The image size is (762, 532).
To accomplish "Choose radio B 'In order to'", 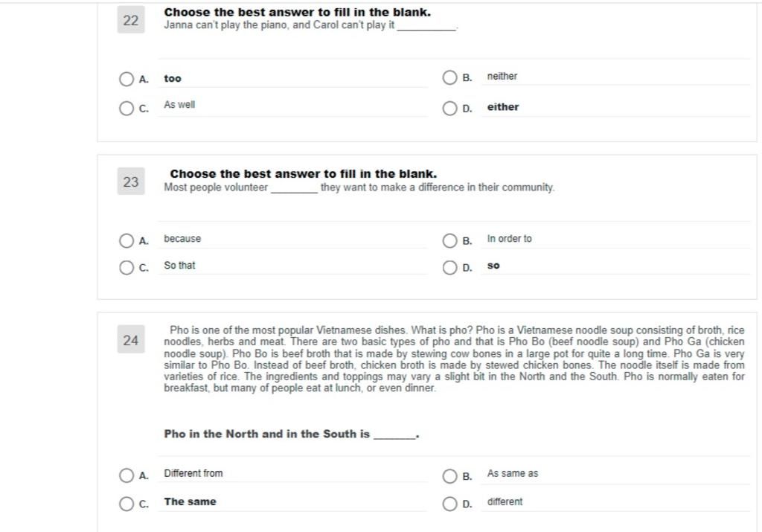I will (449, 240).
